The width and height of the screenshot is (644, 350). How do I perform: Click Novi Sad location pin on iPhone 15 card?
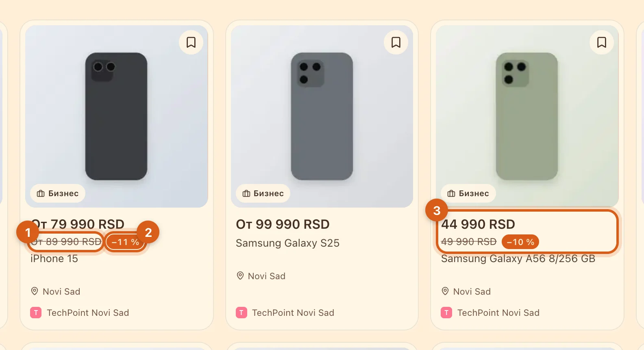pyautogui.click(x=35, y=291)
